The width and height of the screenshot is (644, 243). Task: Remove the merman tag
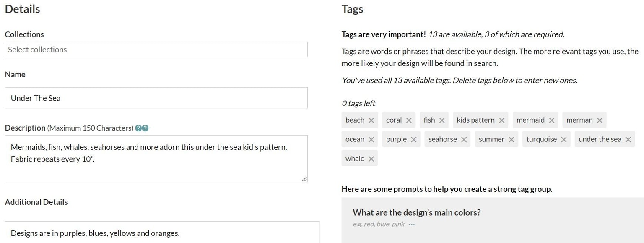[x=600, y=120]
